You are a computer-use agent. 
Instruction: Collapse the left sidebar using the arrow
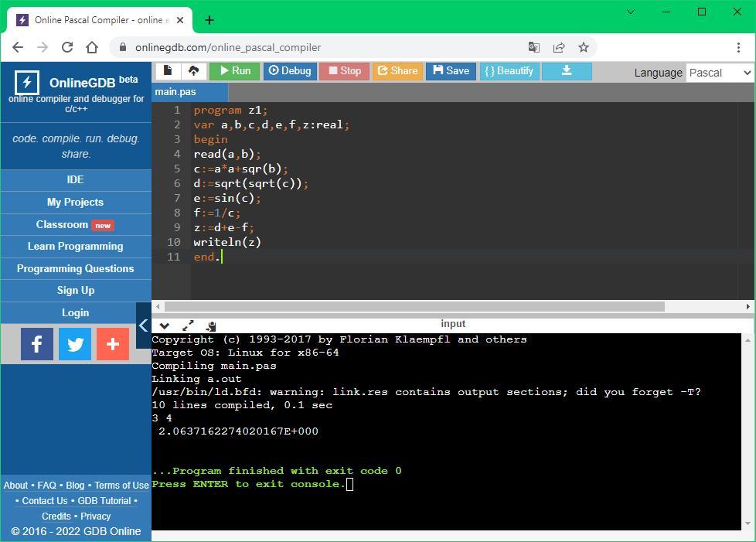coord(143,326)
